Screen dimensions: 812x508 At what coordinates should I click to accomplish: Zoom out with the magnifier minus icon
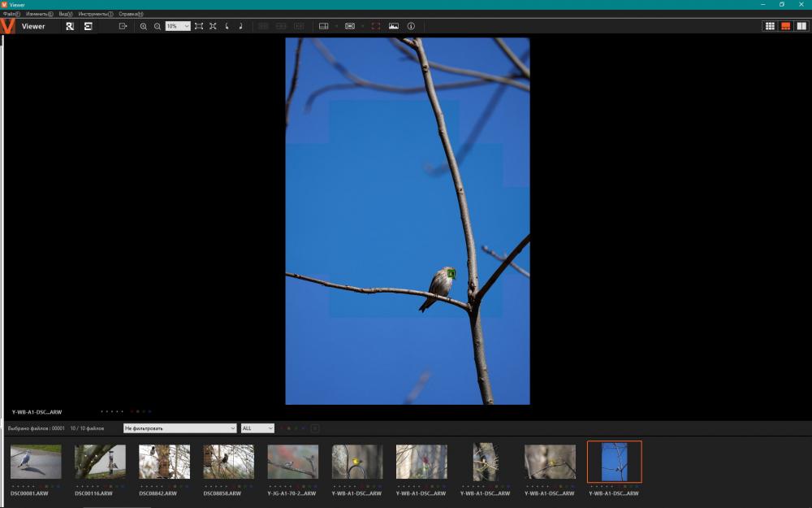pos(158,26)
